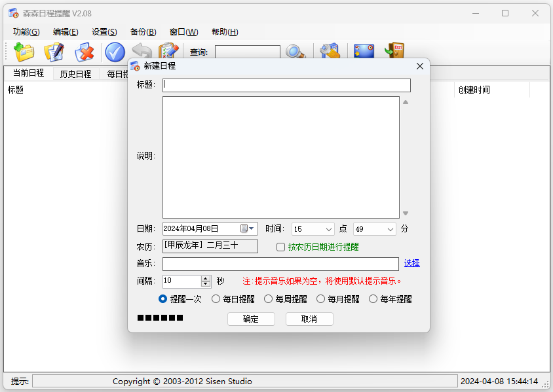The image size is (553, 392).
Task: Click the blue checkmark complete icon
Action: (115, 52)
